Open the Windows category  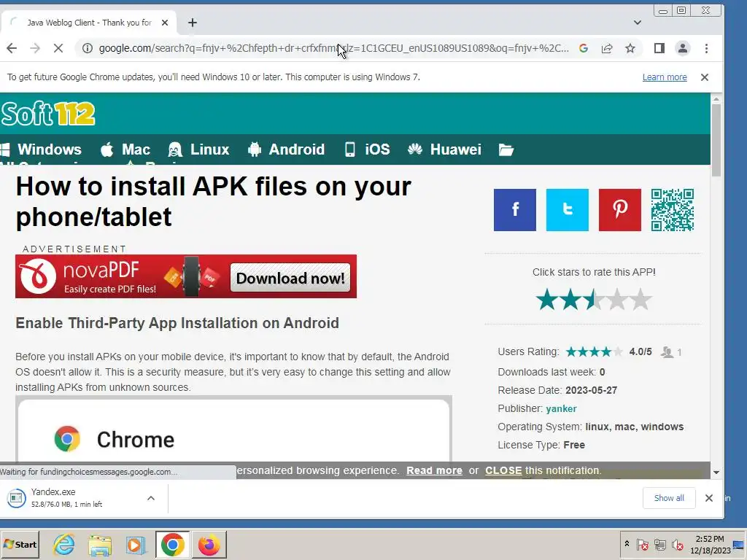[x=41, y=149]
